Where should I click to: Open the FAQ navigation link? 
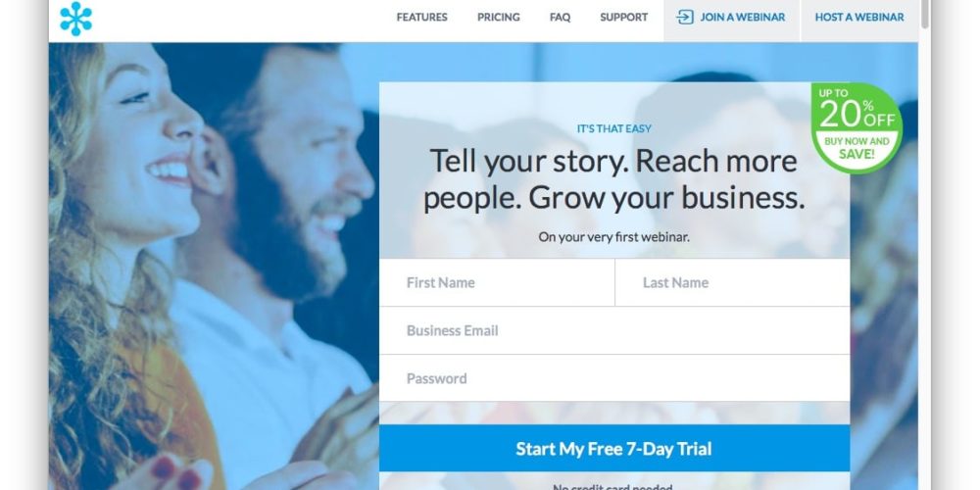click(560, 18)
